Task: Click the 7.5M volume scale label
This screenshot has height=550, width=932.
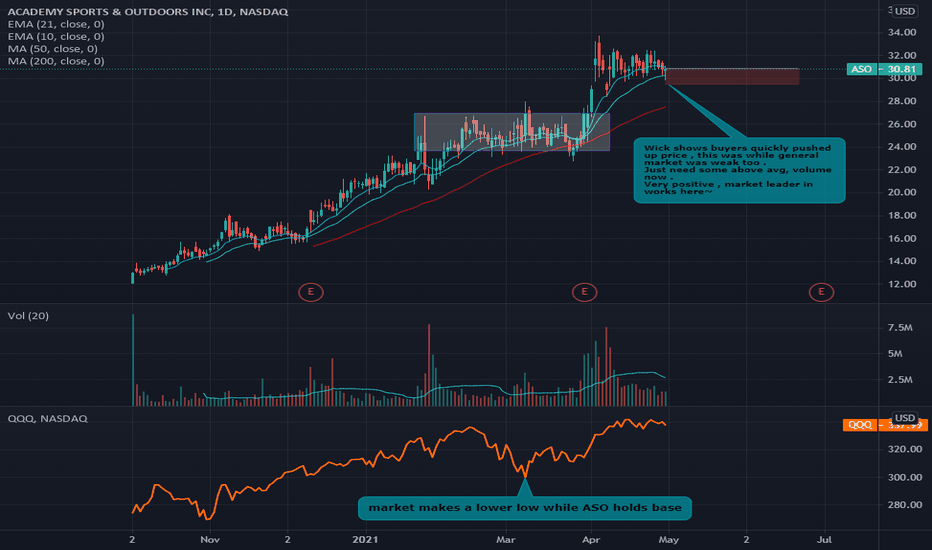Action: [900, 328]
